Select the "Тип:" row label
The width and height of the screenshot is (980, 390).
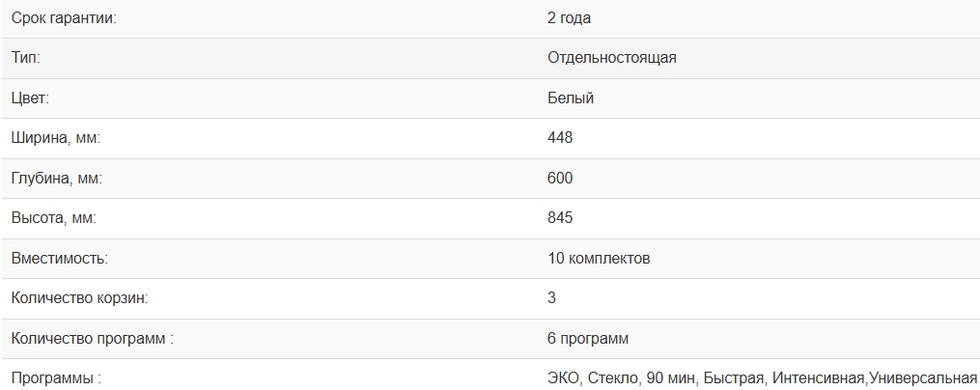(x=25, y=58)
